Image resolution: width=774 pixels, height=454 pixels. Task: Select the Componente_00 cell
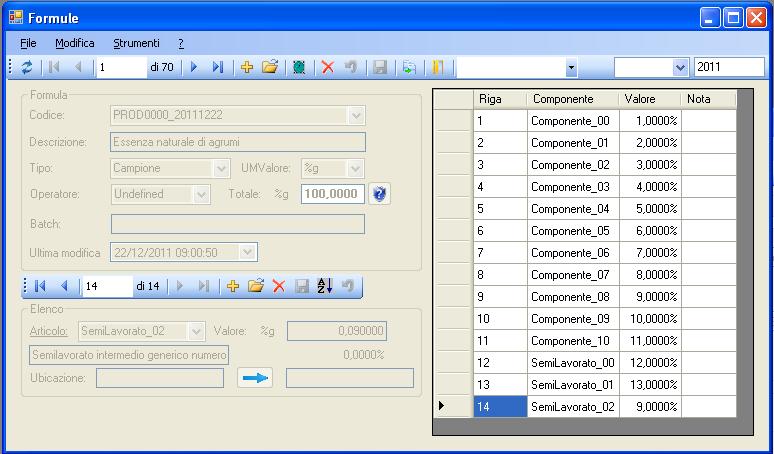point(573,121)
